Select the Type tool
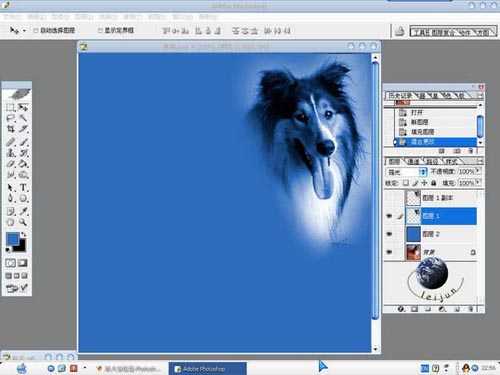The image size is (500, 375). pyautogui.click(x=23, y=188)
